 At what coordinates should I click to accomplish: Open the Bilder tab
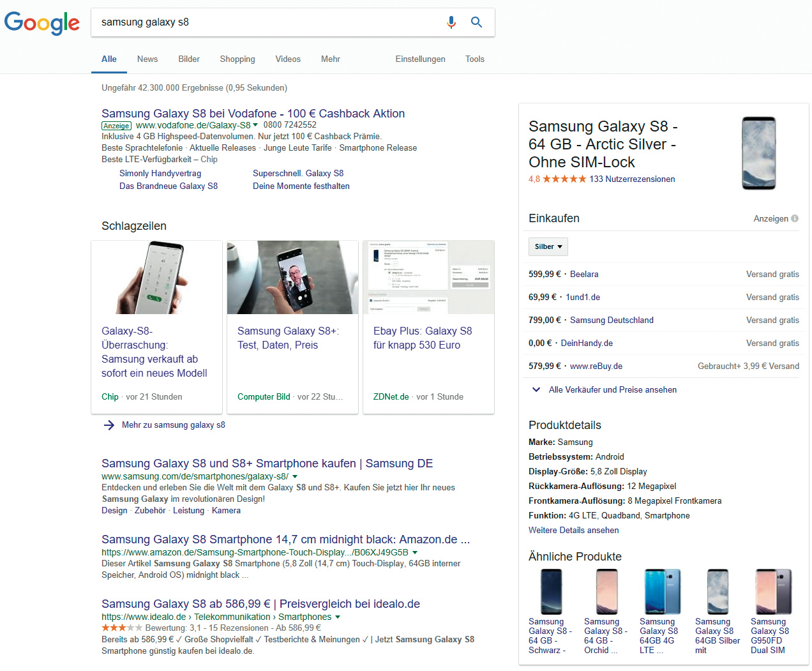[x=189, y=59]
